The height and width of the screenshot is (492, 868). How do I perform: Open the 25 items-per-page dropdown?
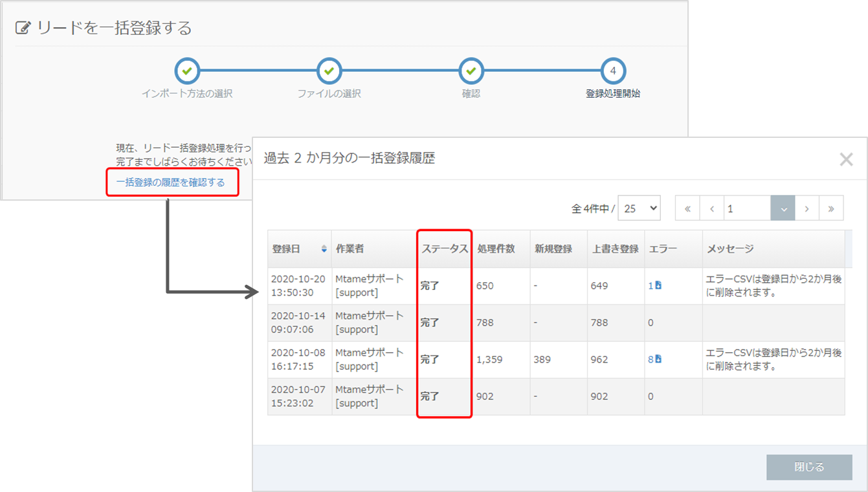click(x=640, y=208)
